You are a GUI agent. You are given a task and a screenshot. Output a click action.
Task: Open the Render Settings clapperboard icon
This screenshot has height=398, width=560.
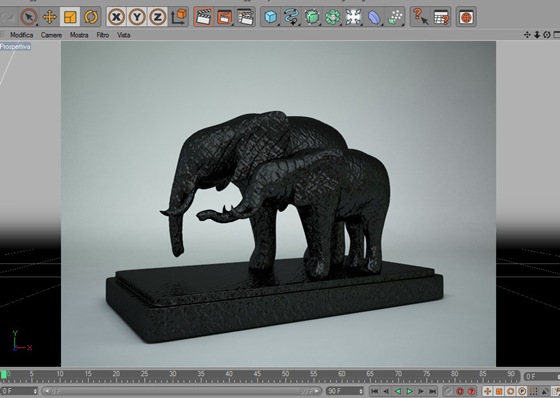(x=245, y=17)
